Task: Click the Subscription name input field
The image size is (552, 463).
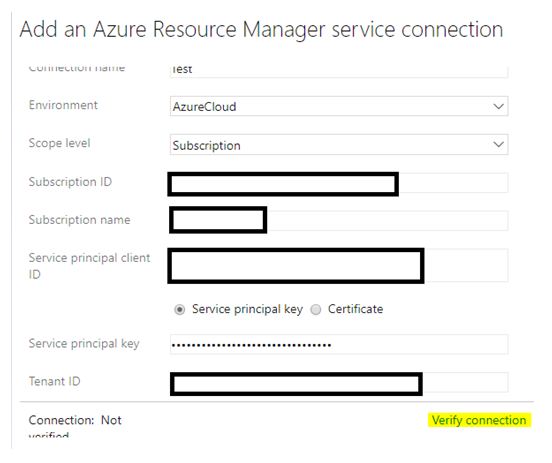Action: point(339,221)
